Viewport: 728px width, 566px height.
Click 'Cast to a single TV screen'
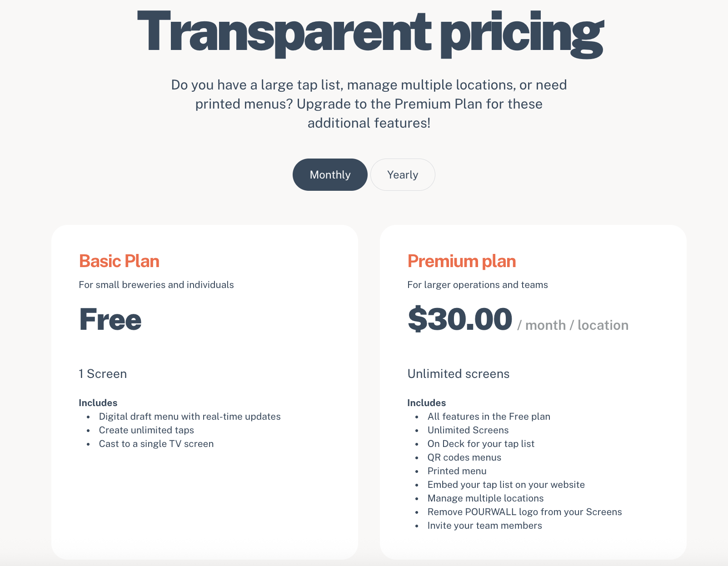click(x=156, y=444)
